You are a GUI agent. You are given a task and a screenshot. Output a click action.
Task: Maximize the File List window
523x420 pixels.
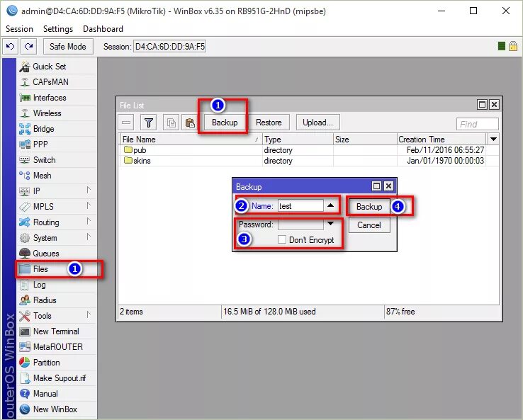[483, 105]
